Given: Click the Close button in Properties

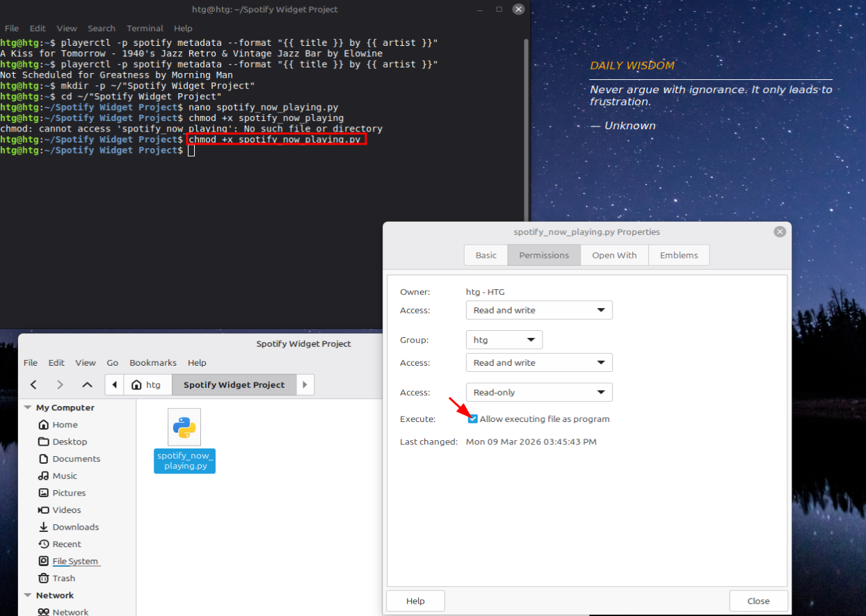Looking at the screenshot, I should click(758, 601).
